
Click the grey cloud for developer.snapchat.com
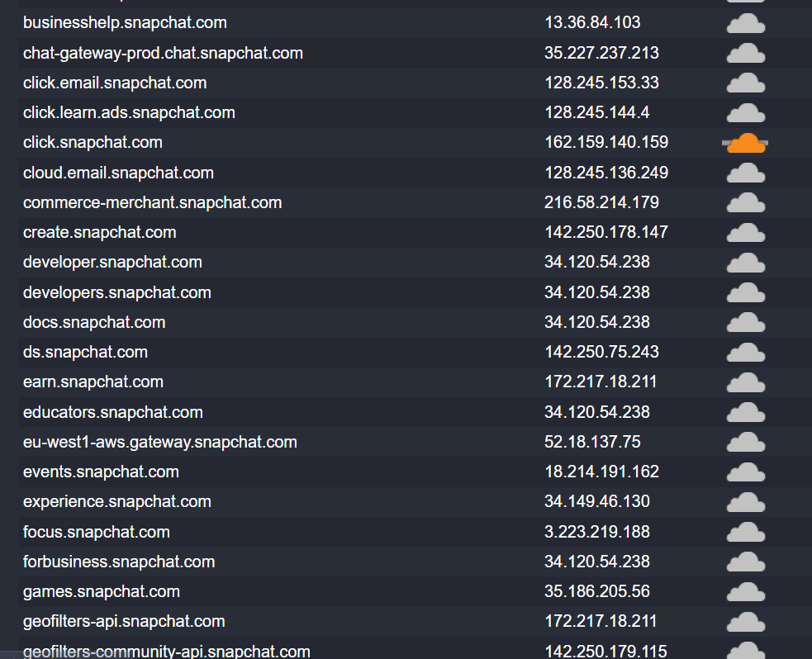[x=746, y=263]
